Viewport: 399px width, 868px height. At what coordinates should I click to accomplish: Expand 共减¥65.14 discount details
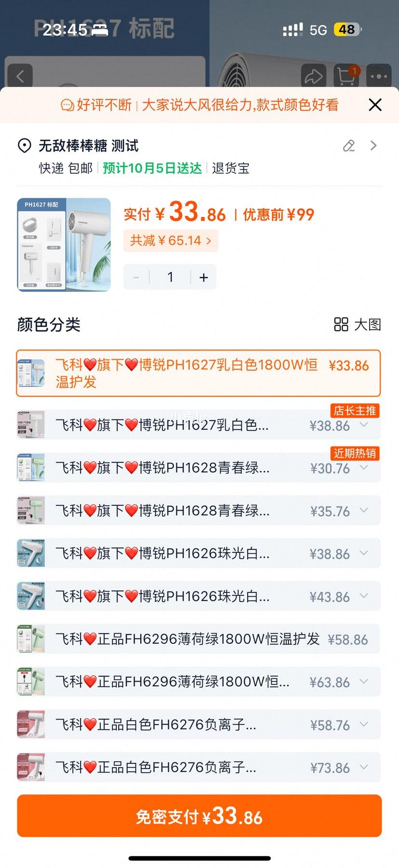click(x=171, y=241)
